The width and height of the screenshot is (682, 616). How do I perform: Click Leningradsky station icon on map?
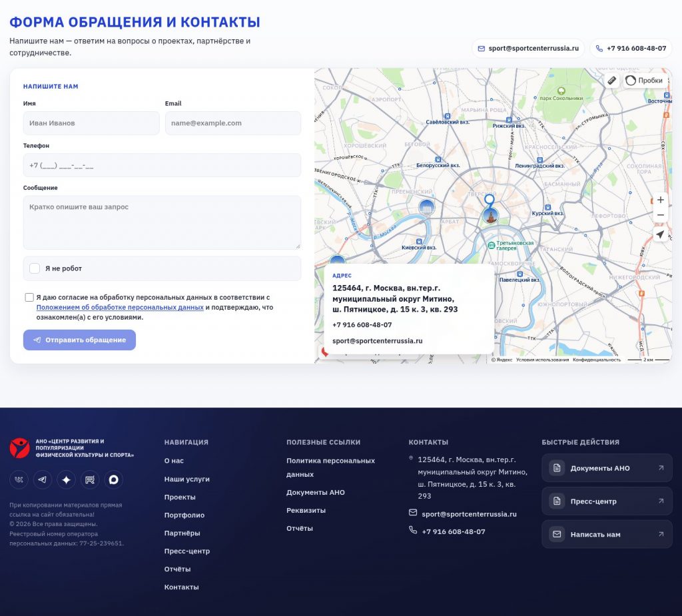click(539, 160)
